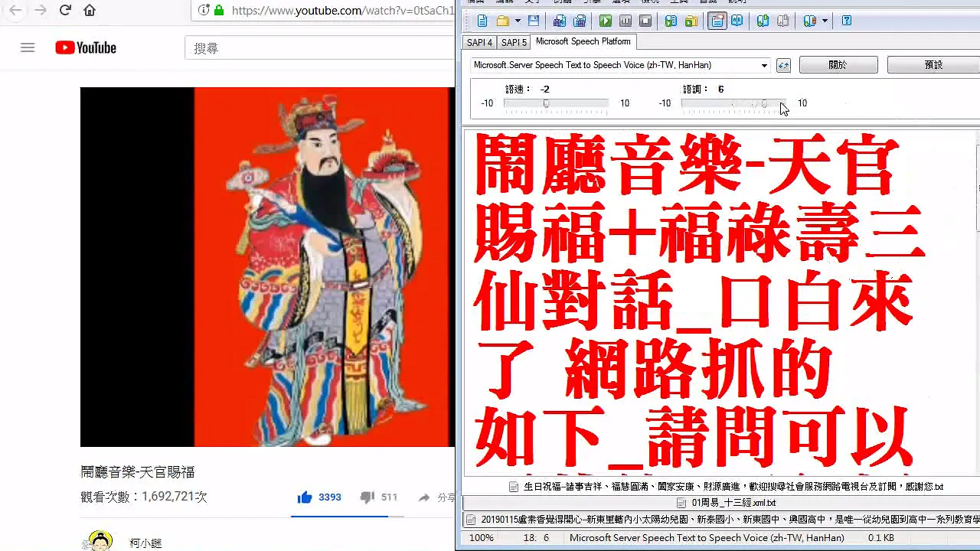980x551 pixels.
Task: Click the YouTube 搜尋 search box
Action: pos(319,47)
